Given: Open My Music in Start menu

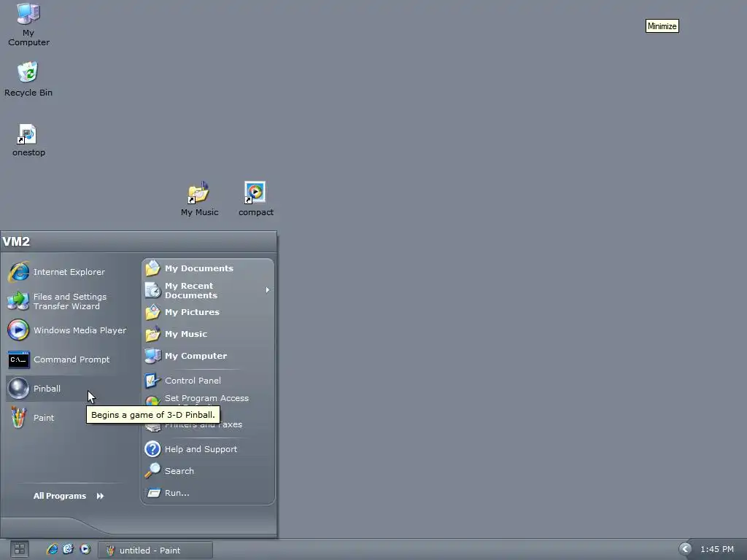Looking at the screenshot, I should pyautogui.click(x=208, y=334).
